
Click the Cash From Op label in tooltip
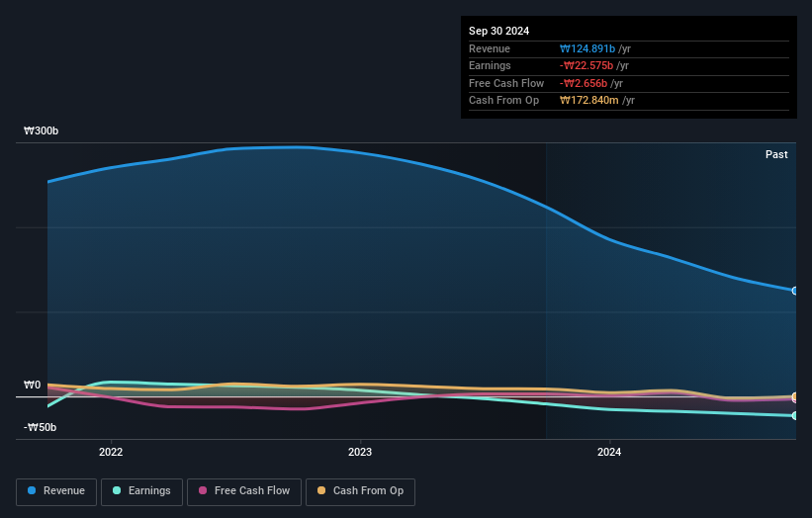point(503,101)
